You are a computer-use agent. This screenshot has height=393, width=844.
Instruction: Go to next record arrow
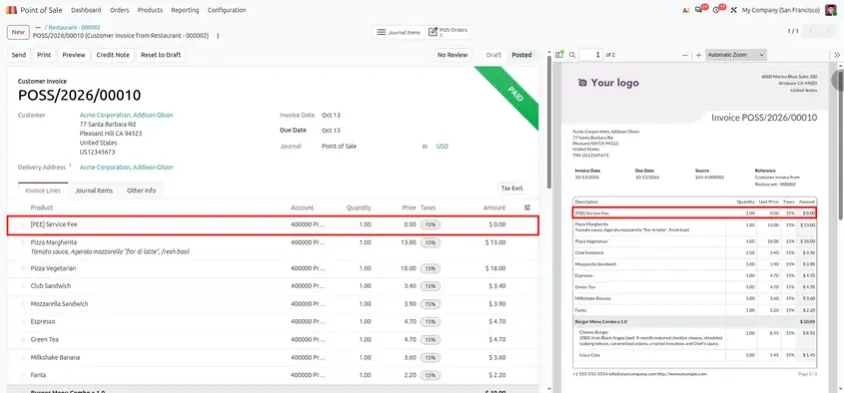[829, 31]
